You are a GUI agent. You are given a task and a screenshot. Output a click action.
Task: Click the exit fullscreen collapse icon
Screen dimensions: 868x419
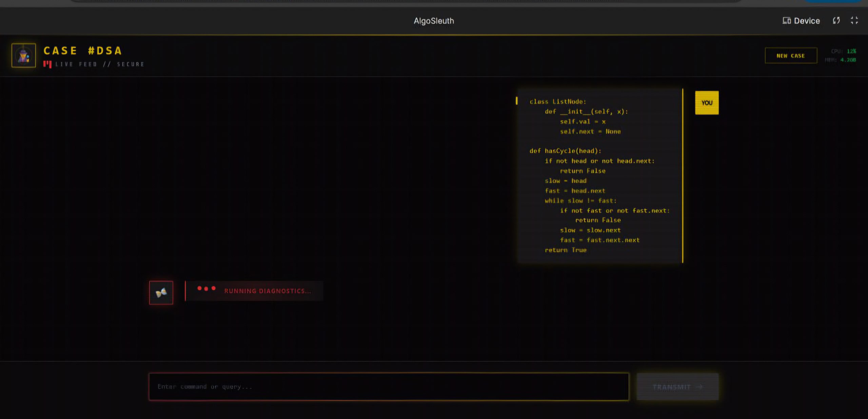pyautogui.click(x=854, y=21)
